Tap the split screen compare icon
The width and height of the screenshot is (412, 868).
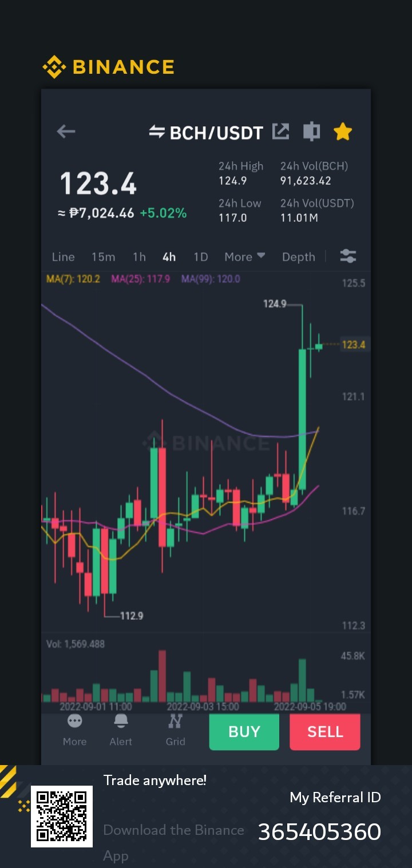point(311,132)
